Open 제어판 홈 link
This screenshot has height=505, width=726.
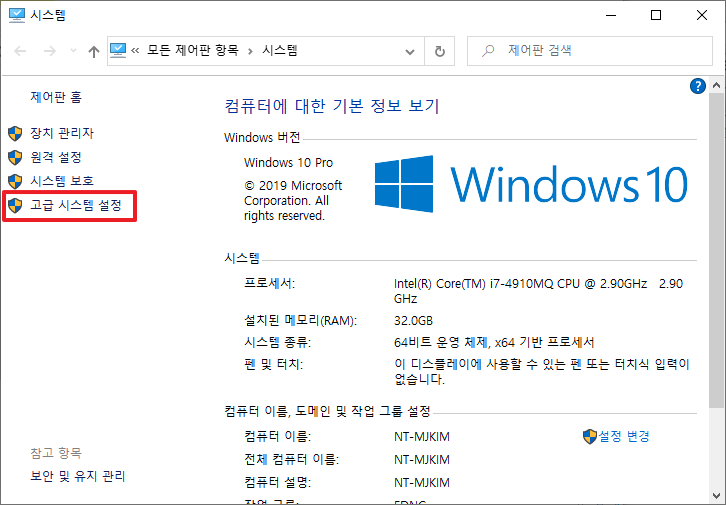[x=56, y=97]
